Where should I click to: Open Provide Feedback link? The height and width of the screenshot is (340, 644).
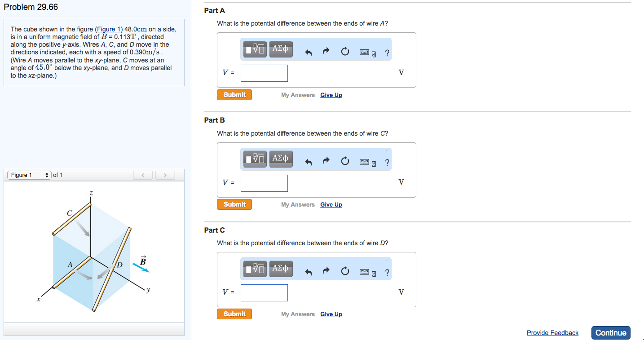pos(552,333)
